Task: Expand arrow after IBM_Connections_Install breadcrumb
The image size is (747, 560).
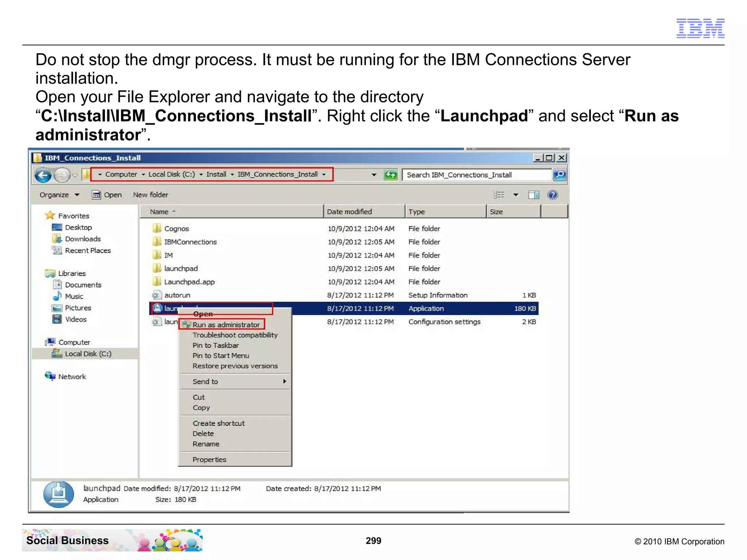Action: coord(324,175)
